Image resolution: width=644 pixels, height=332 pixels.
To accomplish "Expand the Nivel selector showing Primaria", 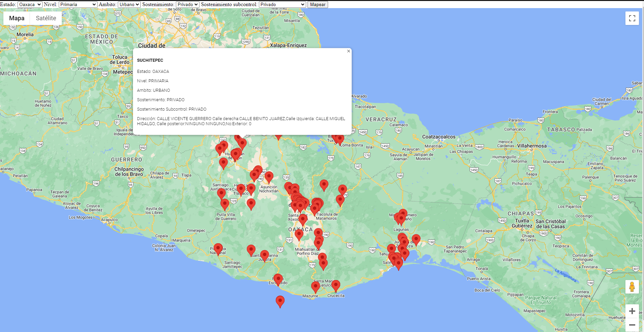I will (x=78, y=4).
